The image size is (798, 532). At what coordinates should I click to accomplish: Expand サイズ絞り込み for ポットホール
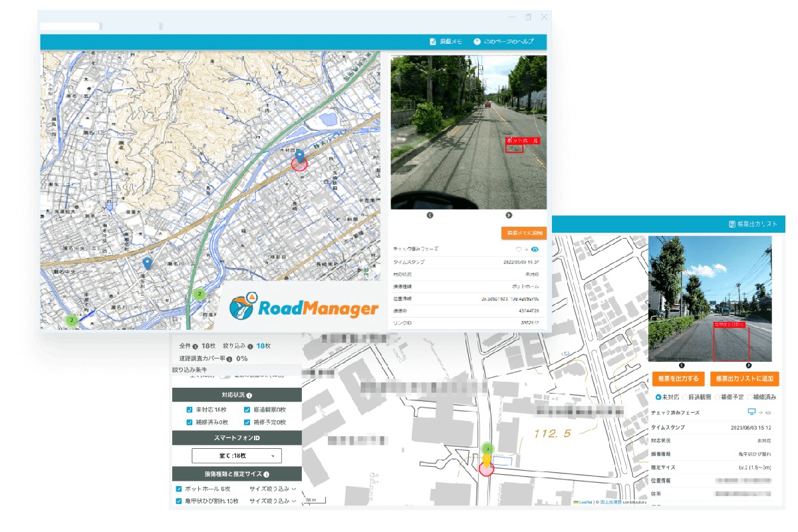point(273,489)
